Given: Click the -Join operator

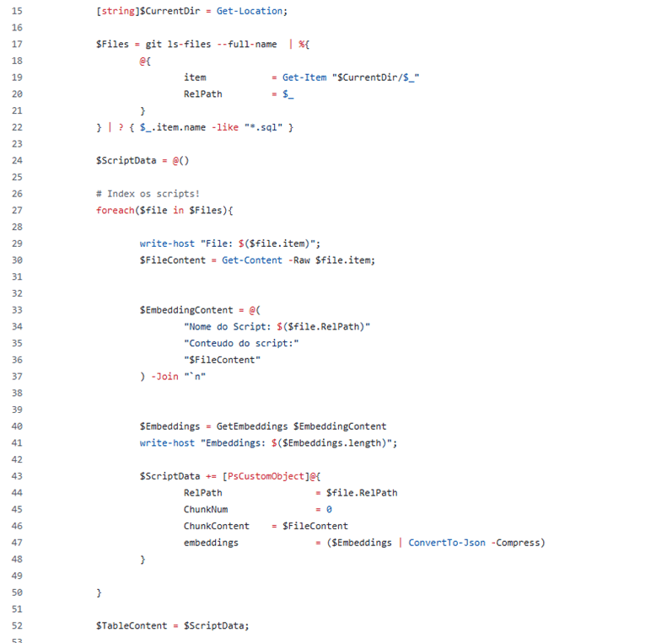Looking at the screenshot, I should pyautogui.click(x=165, y=377).
